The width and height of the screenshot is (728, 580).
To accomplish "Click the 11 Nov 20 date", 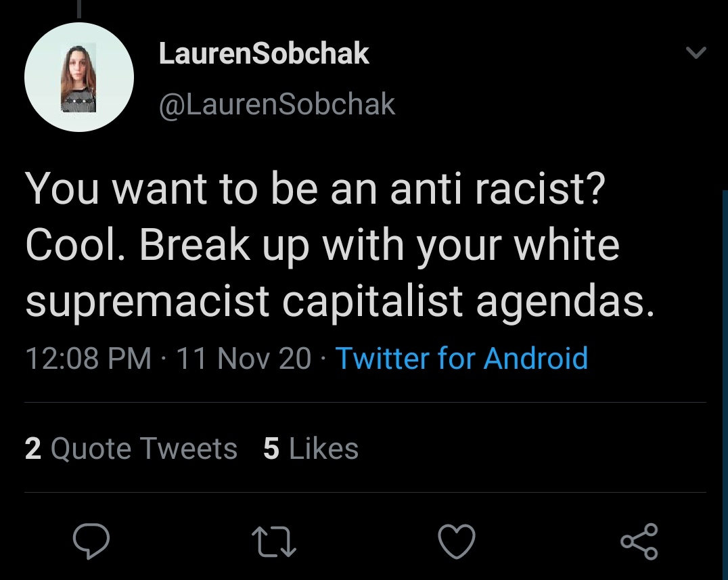I will [244, 358].
